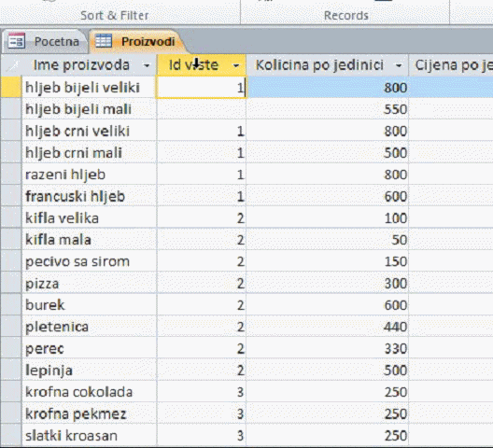Select the Ime proizvoda column header
493x448 pixels.
(x=90, y=65)
